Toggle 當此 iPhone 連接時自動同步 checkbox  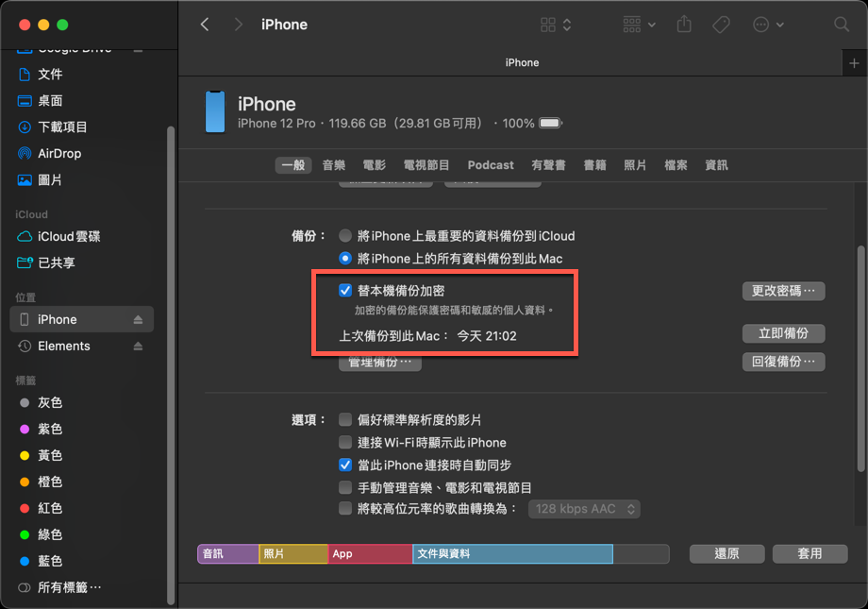[x=345, y=465]
